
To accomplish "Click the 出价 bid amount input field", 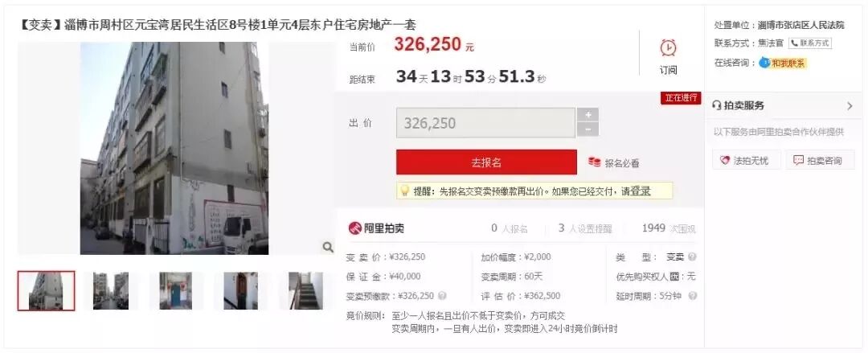I will pos(485,123).
